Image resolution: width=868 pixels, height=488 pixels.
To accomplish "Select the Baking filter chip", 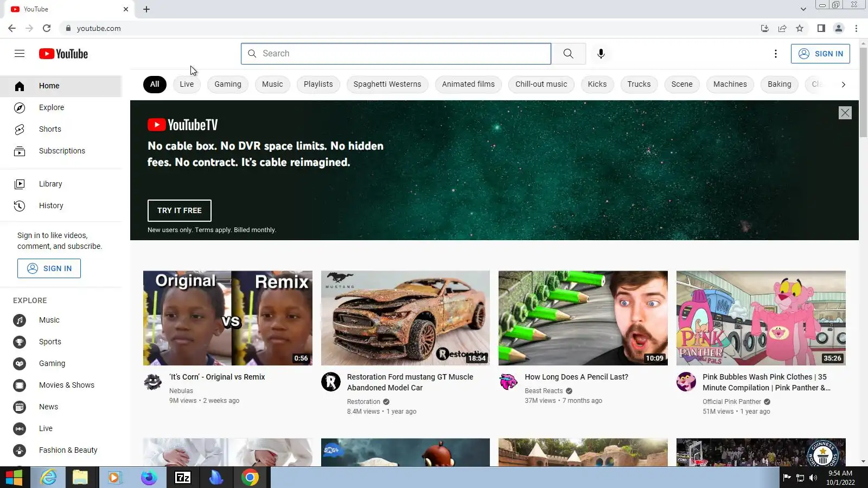I will pyautogui.click(x=780, y=84).
